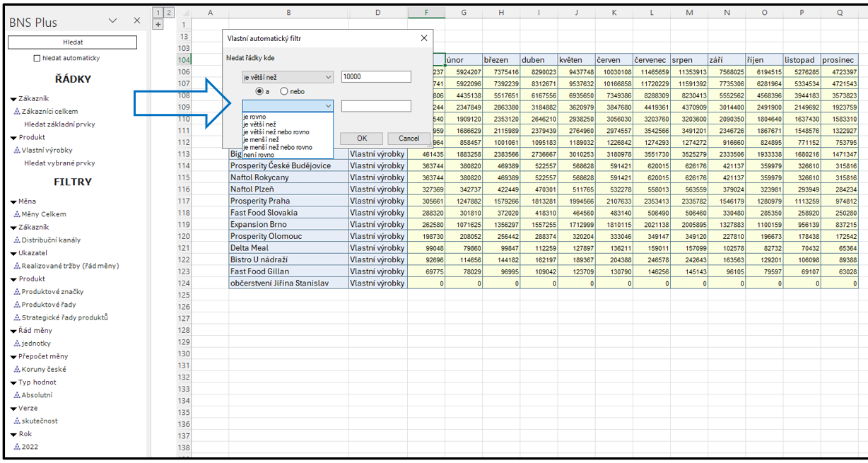This screenshot has height=463, width=868.
Task: Click the select-all corner of the sheet
Action: tap(183, 13)
